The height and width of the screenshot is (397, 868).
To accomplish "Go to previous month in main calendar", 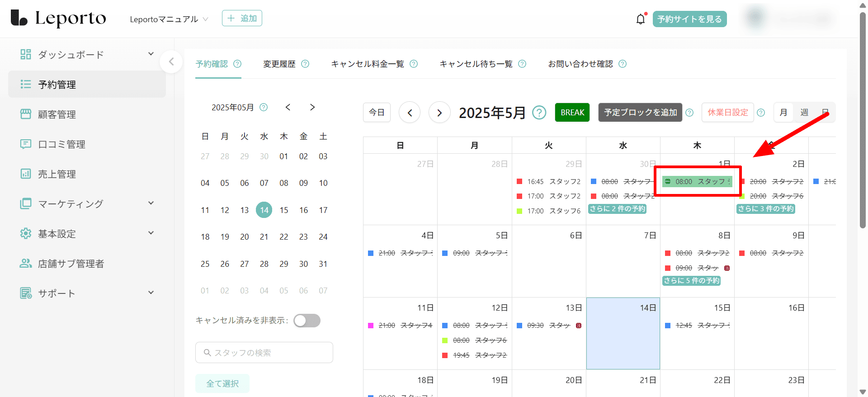I will point(410,113).
